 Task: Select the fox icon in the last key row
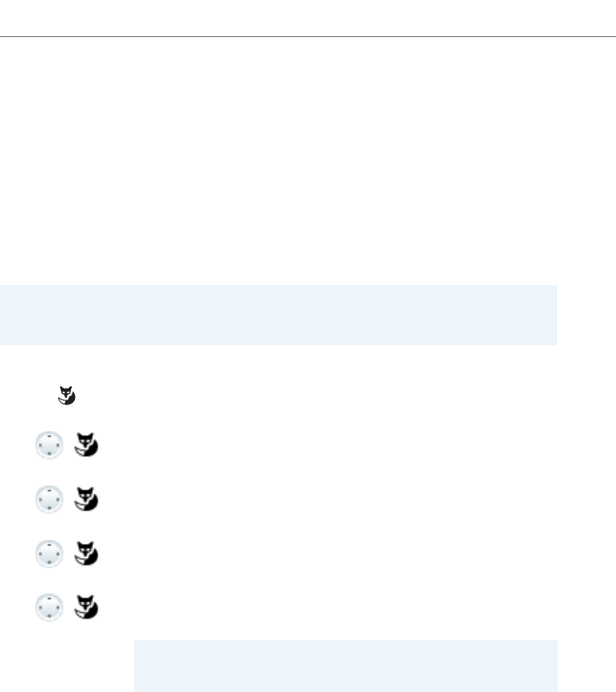click(x=86, y=607)
